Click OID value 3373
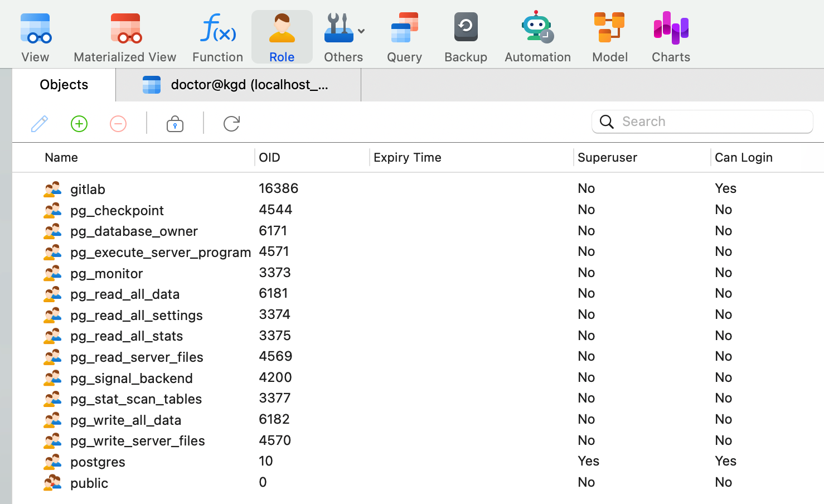The image size is (824, 504). 275,273
